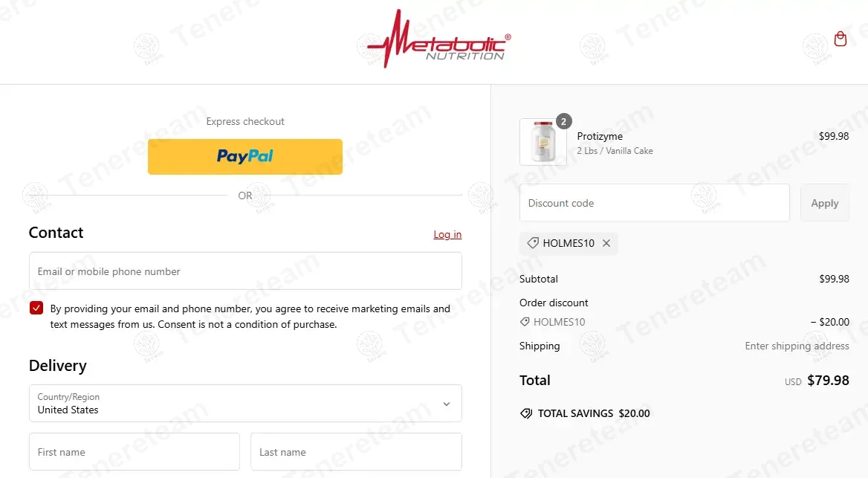Click the tag icon on HOLMES10 chip
Screen dimensions: 868x478
point(533,243)
